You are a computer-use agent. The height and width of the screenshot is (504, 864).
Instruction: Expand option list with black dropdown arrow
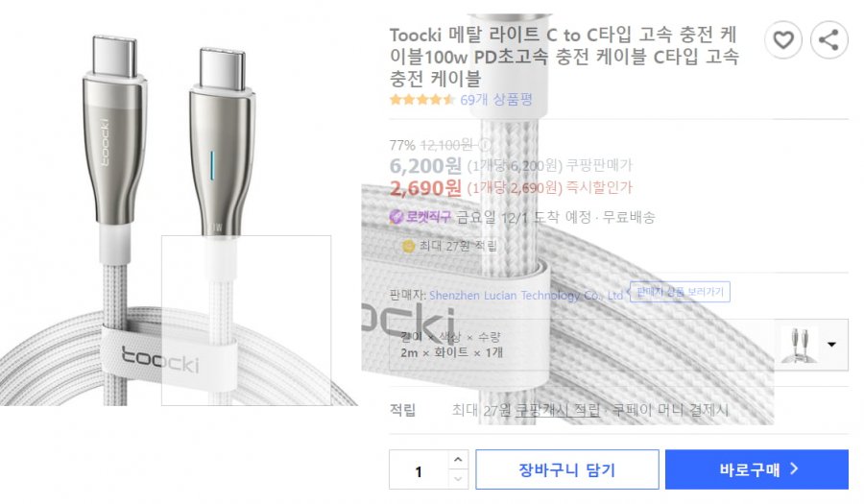tap(831, 345)
